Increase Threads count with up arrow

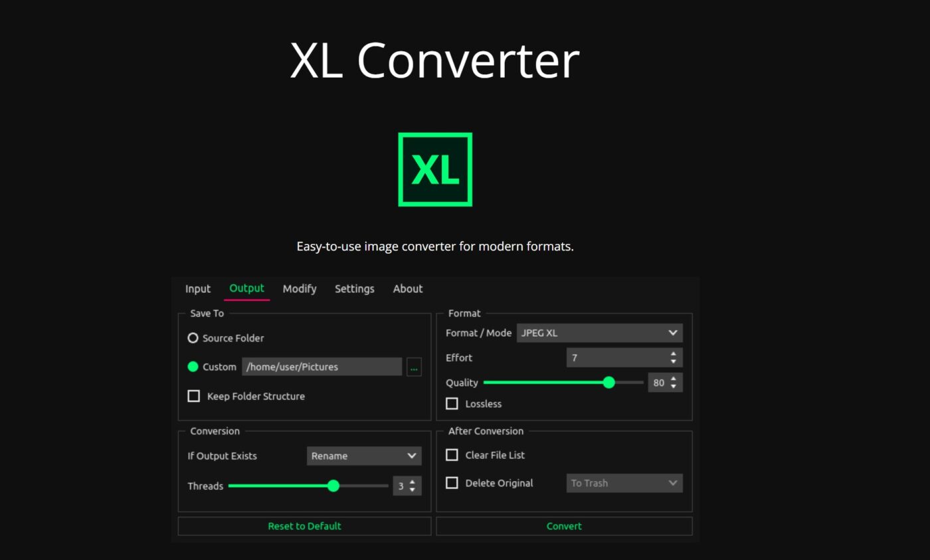click(413, 482)
